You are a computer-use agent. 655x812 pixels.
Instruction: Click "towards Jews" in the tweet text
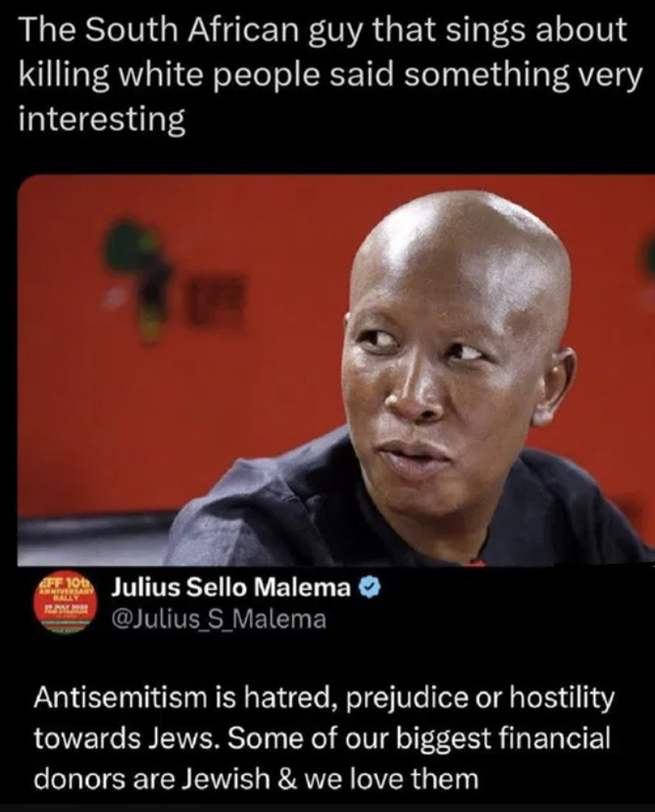[124, 738]
